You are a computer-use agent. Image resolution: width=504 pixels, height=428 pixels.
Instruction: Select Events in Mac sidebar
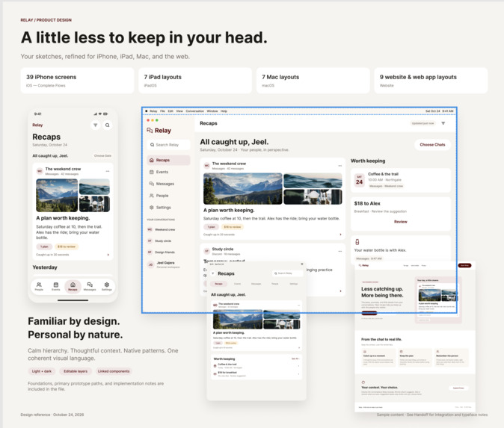(x=168, y=172)
